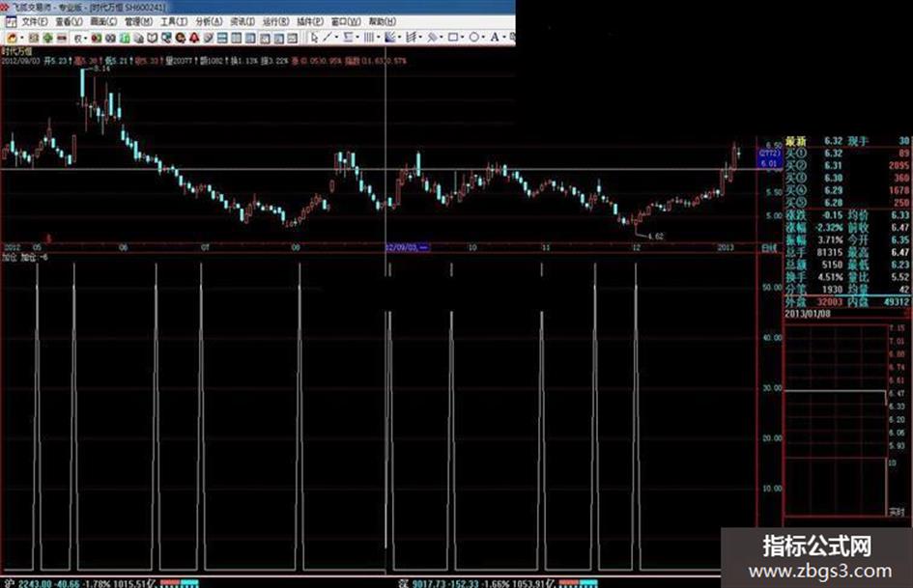The width and height of the screenshot is (913, 588).
Task: Open the dropdown beside the rectangle tool
Action: pos(463,38)
